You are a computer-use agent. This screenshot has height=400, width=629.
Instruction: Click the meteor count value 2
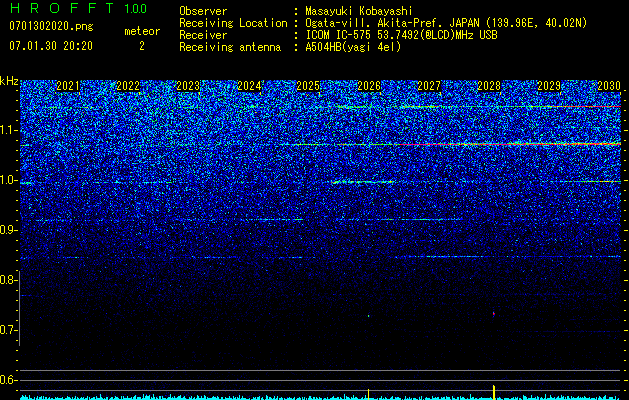[142, 46]
